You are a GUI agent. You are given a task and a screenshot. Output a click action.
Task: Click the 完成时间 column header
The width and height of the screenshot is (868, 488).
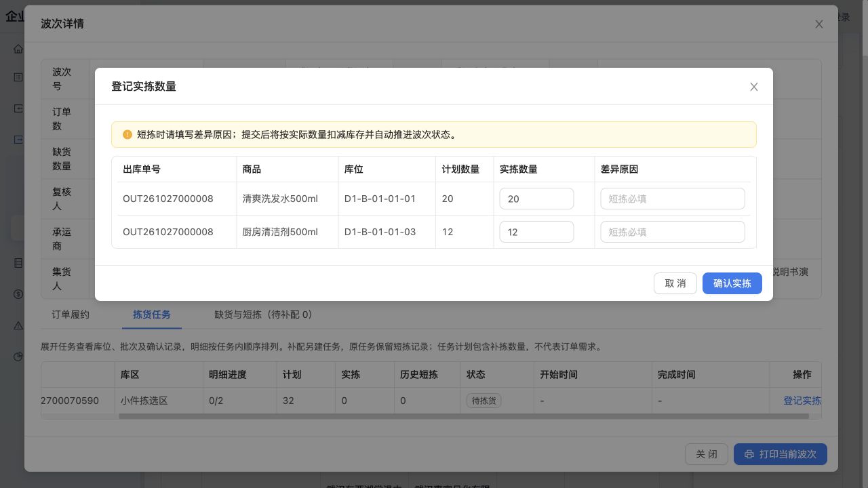(x=676, y=374)
